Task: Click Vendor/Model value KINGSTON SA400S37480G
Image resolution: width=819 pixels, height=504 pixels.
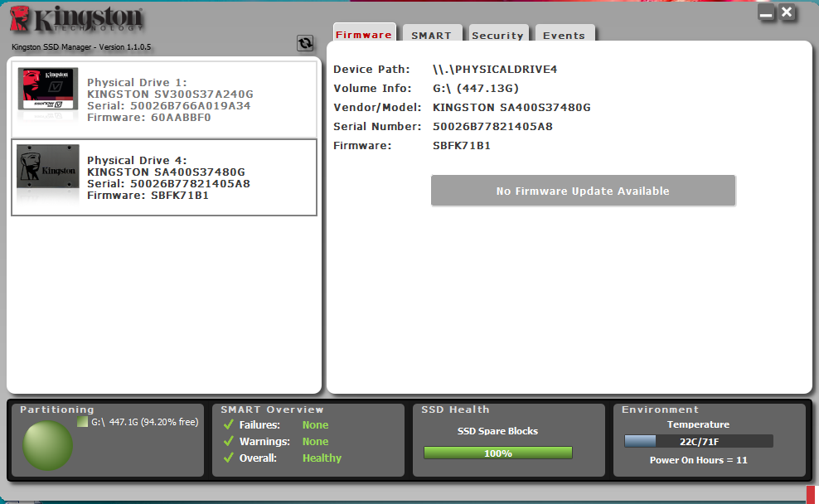Action: [x=512, y=108]
